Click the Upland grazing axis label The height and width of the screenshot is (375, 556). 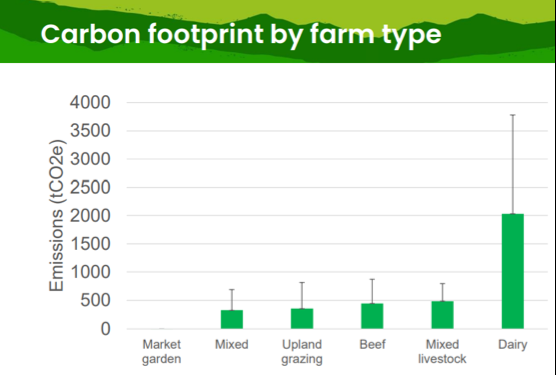point(302,351)
